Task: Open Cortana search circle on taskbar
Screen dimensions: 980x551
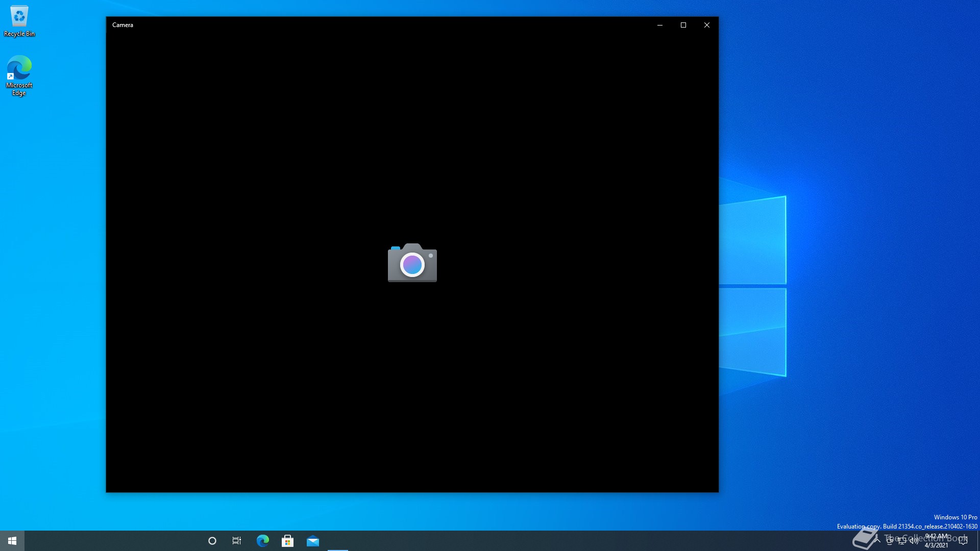Action: (212, 541)
